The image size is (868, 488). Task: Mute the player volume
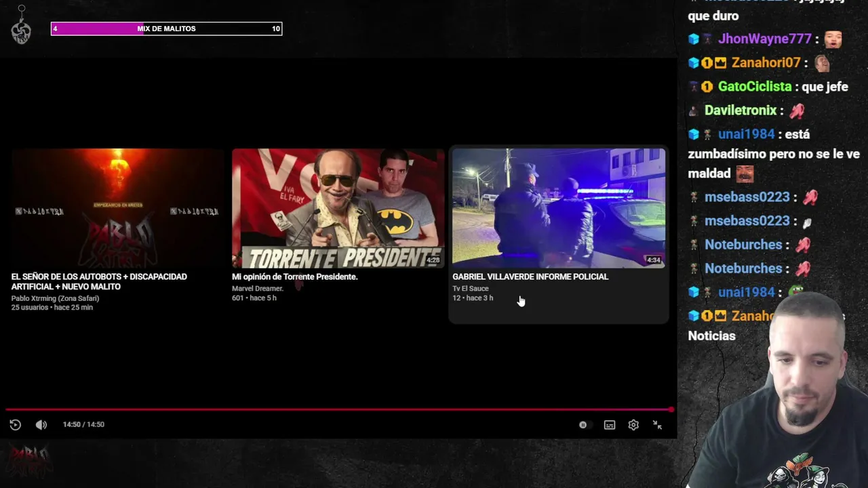41,424
